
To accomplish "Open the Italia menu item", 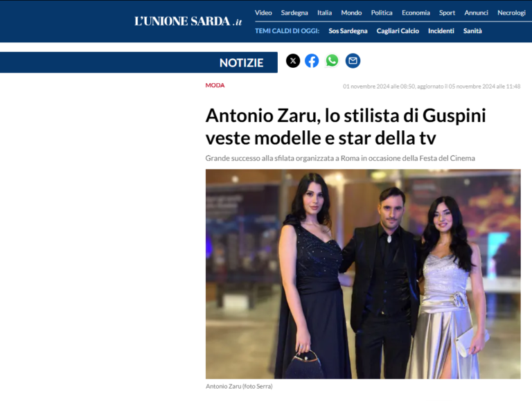I will [324, 13].
